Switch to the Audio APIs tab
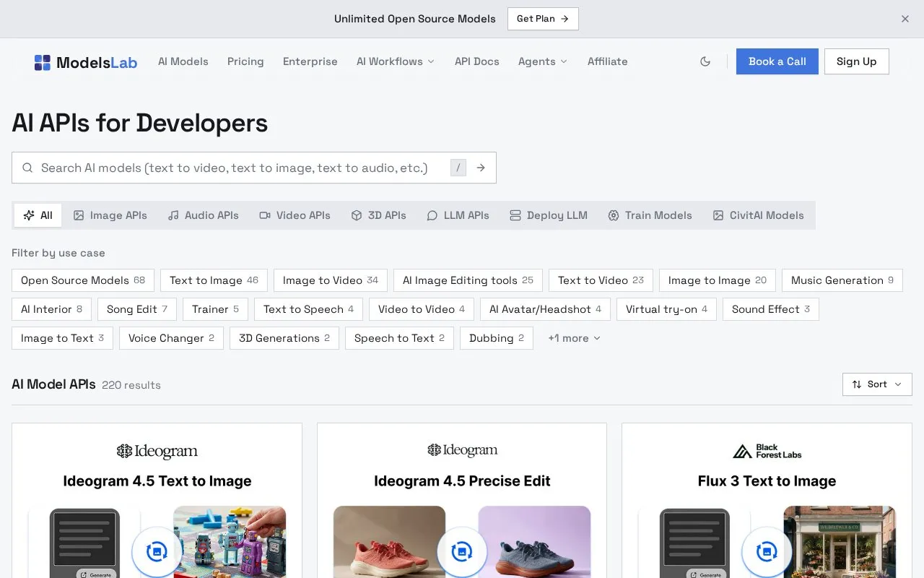This screenshot has width=924, height=578. coord(203,215)
